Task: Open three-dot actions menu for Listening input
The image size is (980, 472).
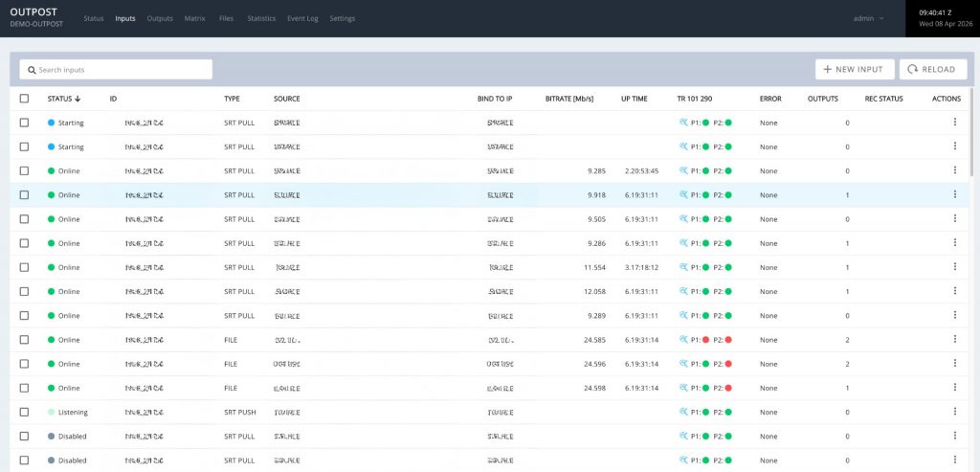Action: tap(954, 412)
